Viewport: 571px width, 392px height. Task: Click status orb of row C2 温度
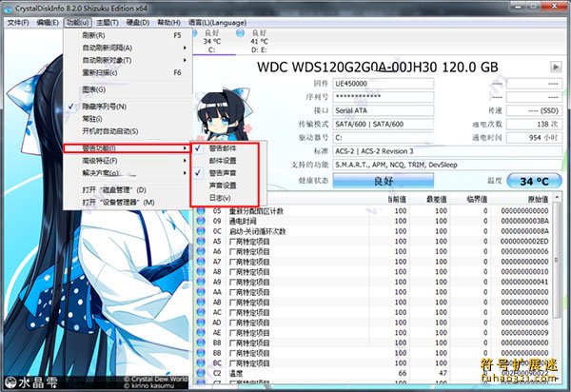[x=201, y=373]
